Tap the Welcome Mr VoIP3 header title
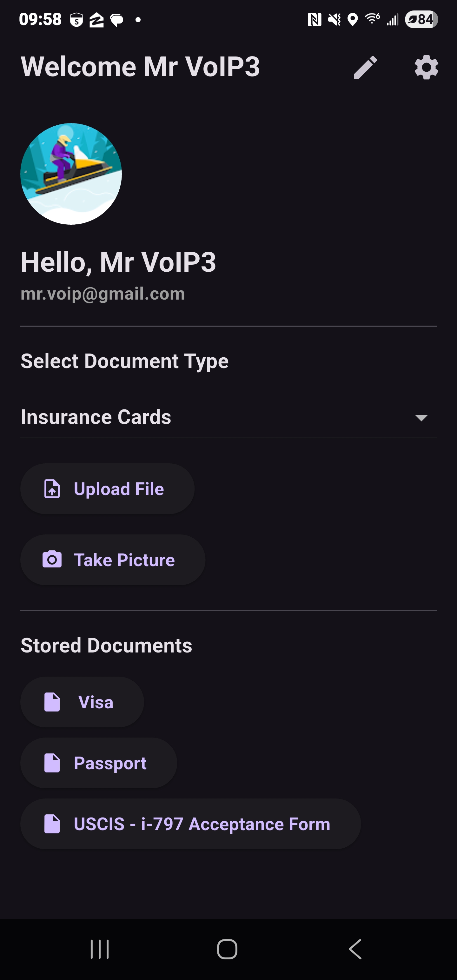Viewport: 457px width, 980px height. tap(140, 67)
